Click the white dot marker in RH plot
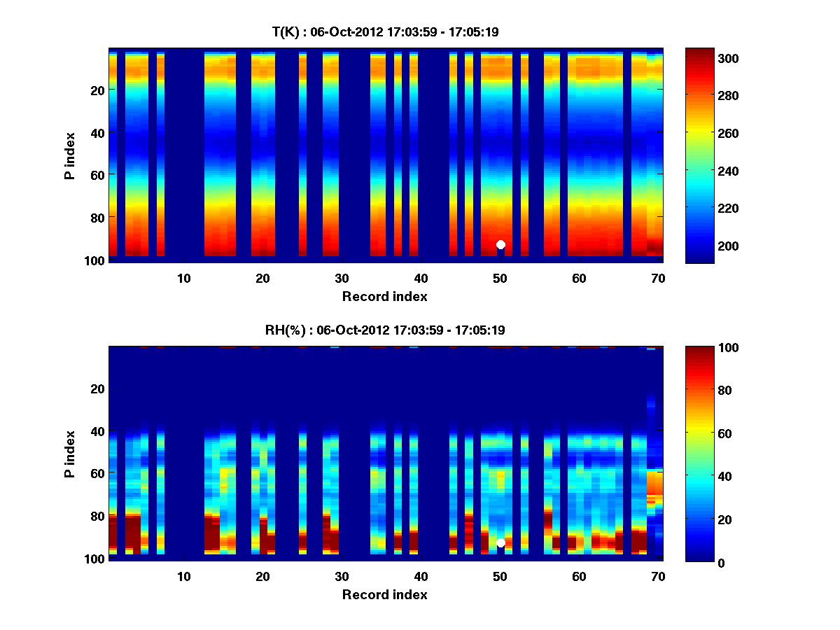The image size is (840, 630). pos(500,542)
